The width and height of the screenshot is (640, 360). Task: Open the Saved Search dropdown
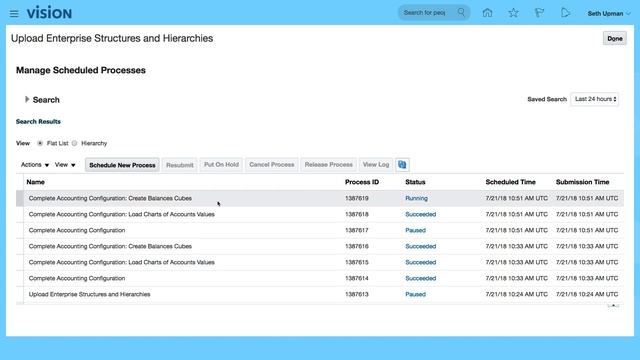tap(595, 99)
